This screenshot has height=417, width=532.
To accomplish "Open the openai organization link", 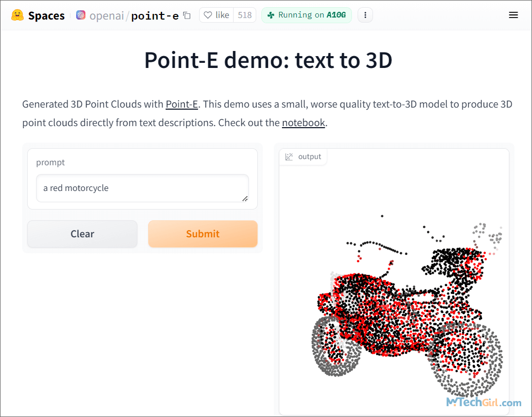I will 107,15.
